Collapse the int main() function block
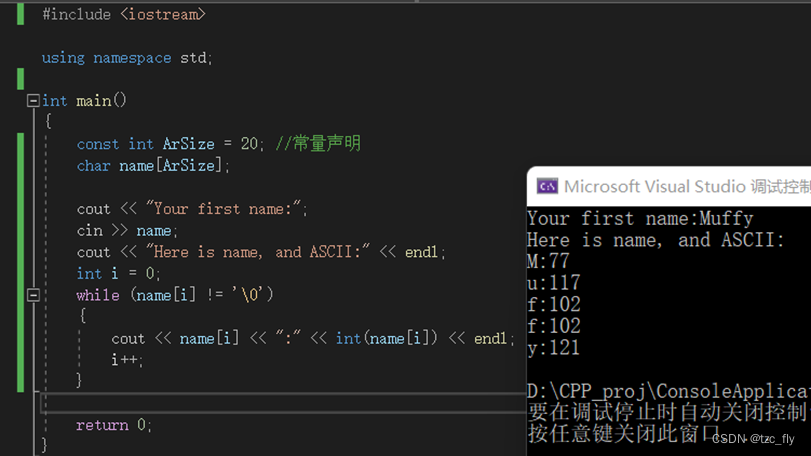This screenshot has width=811, height=456. [x=33, y=100]
